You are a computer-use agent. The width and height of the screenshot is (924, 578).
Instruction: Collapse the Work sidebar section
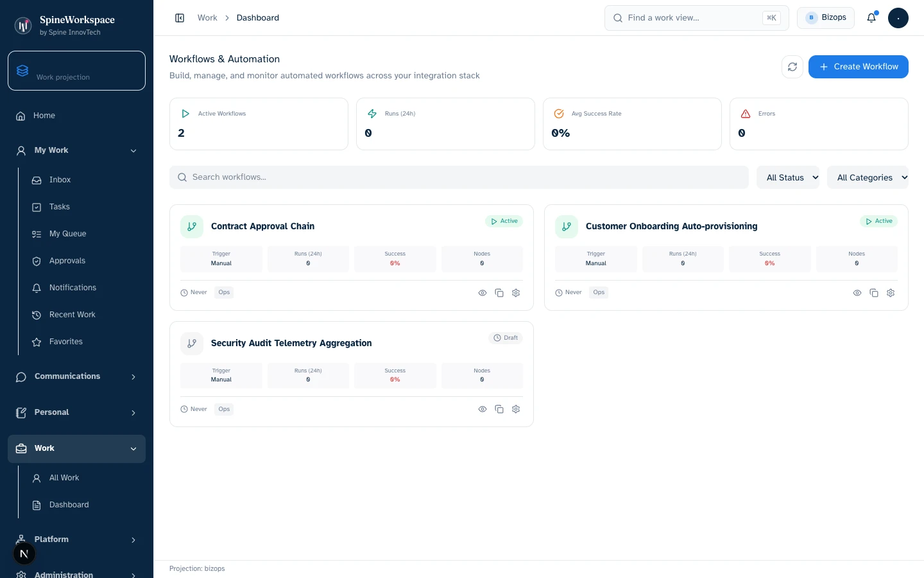76,448
